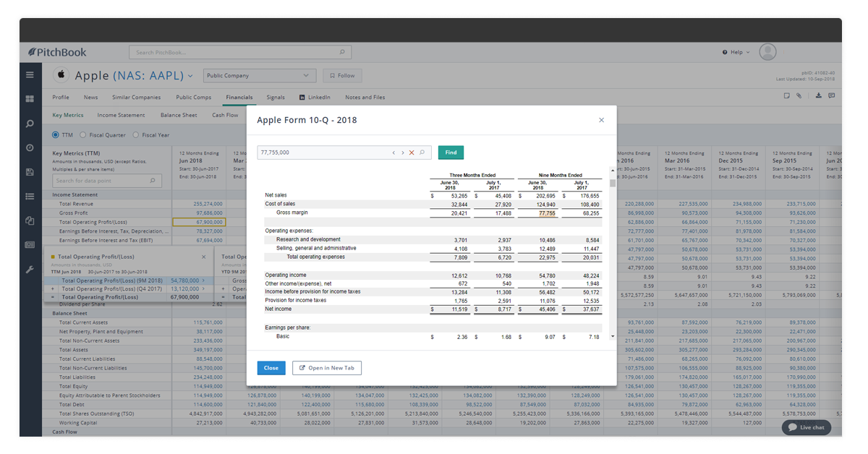Switch to the Income Statement sub-tab

tap(122, 115)
